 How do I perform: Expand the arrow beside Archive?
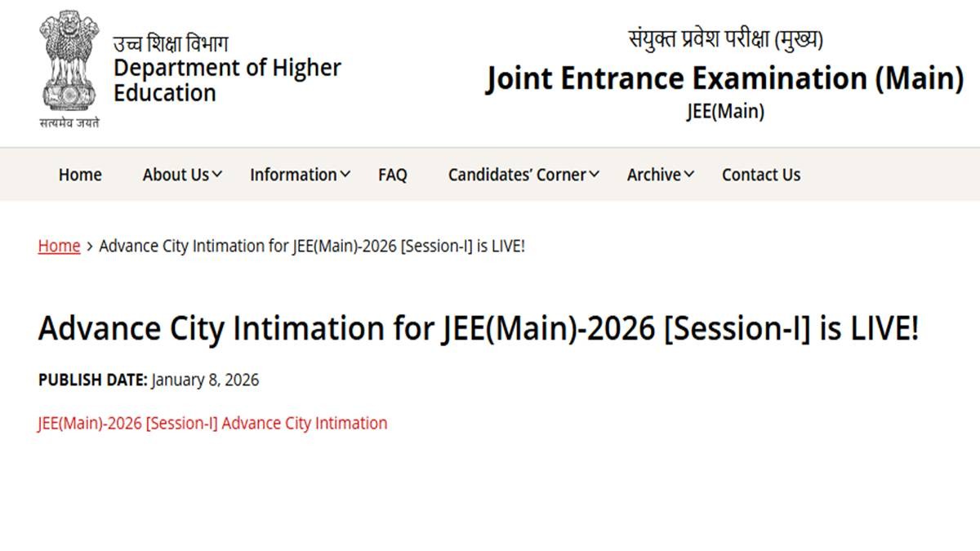pos(689,174)
